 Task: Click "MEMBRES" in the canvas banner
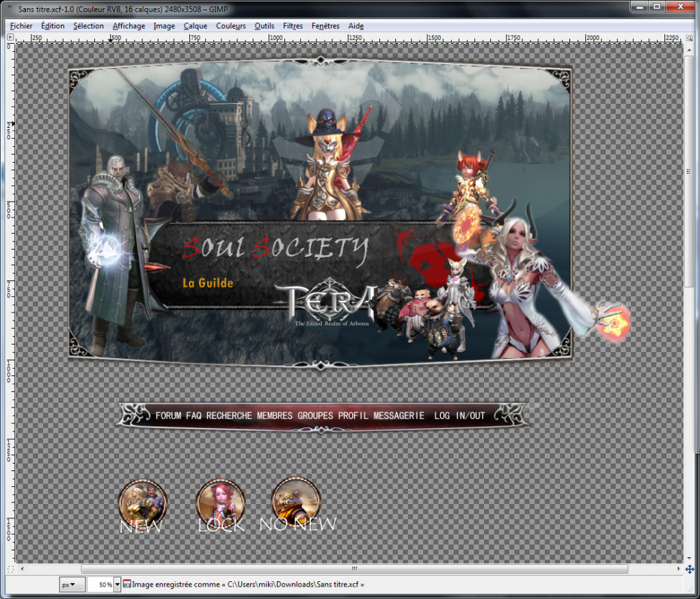click(x=275, y=416)
